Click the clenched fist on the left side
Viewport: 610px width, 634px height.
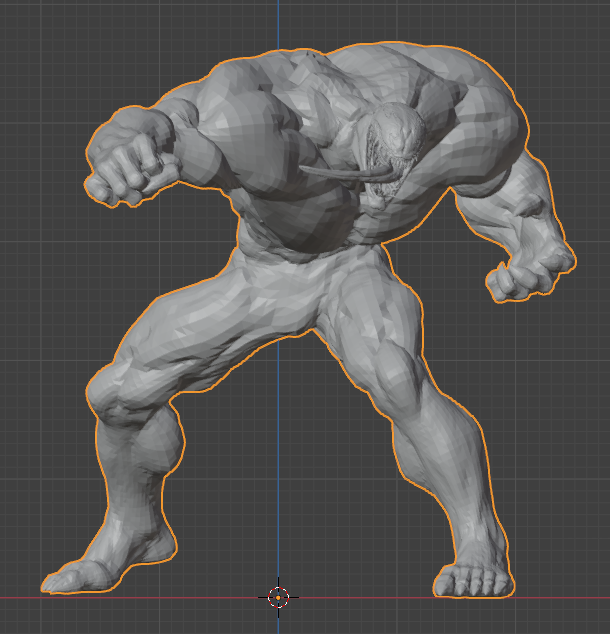coord(127,169)
